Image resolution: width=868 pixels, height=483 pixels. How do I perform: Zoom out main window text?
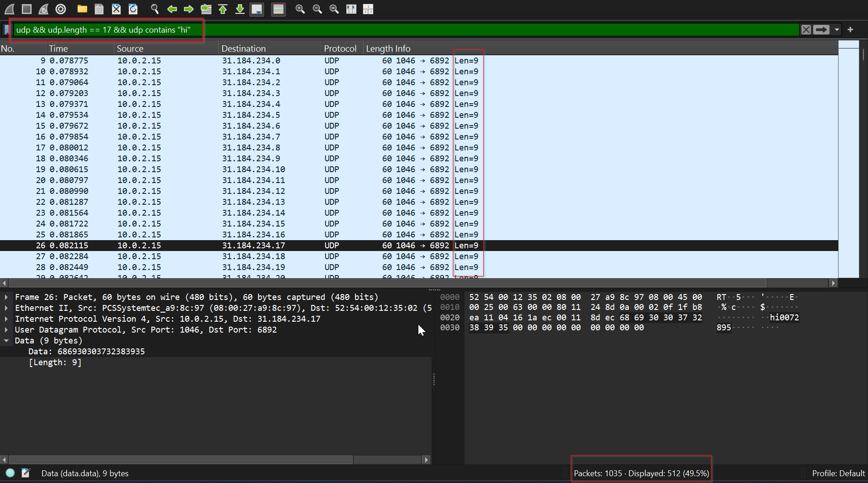point(317,9)
